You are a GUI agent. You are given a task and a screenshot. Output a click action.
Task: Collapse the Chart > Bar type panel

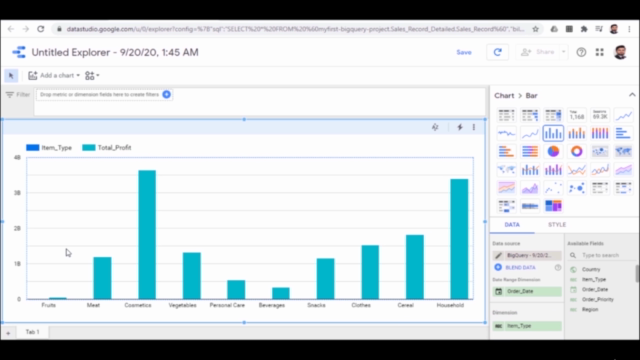[x=632, y=95]
